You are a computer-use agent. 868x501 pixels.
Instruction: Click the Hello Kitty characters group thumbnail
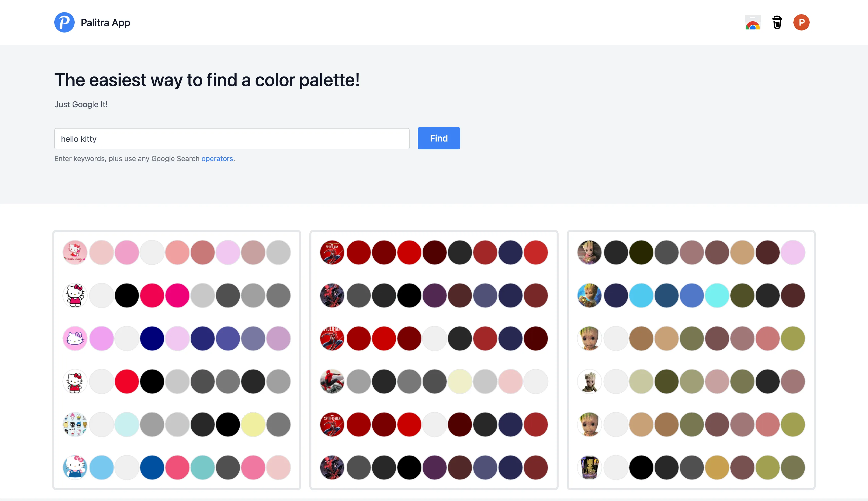coord(75,424)
